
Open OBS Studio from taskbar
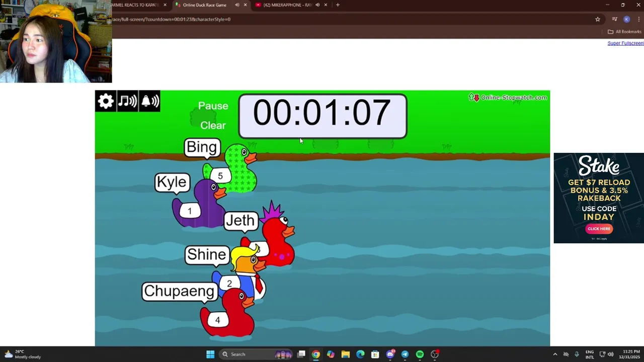click(x=435, y=354)
